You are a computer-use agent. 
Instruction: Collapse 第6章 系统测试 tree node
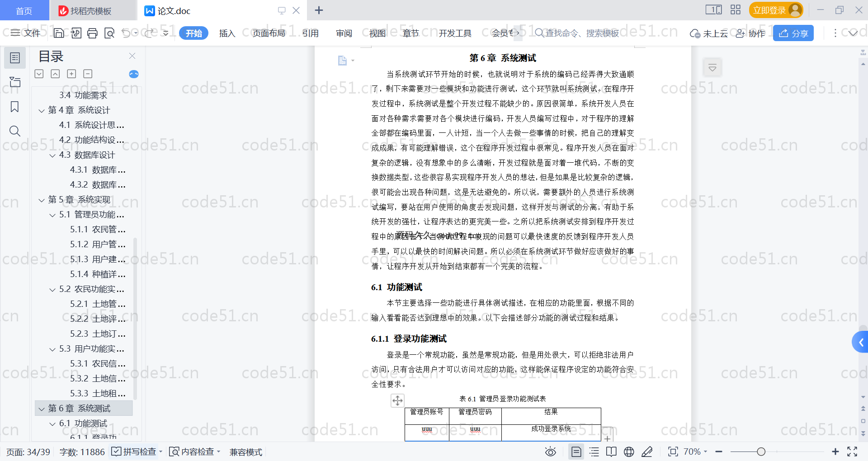[x=42, y=409]
